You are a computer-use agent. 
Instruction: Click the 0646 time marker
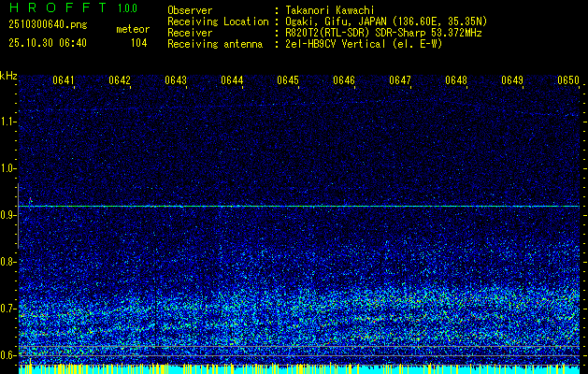point(344,80)
